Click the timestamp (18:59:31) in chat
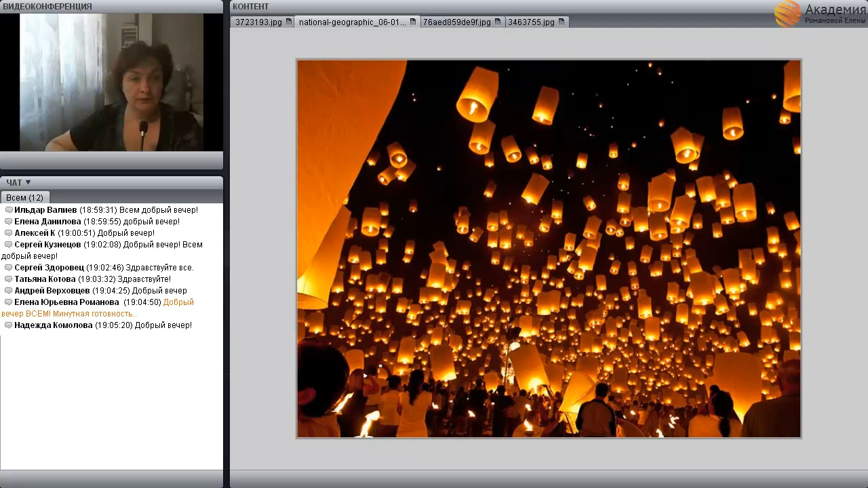The image size is (868, 488). click(x=98, y=210)
